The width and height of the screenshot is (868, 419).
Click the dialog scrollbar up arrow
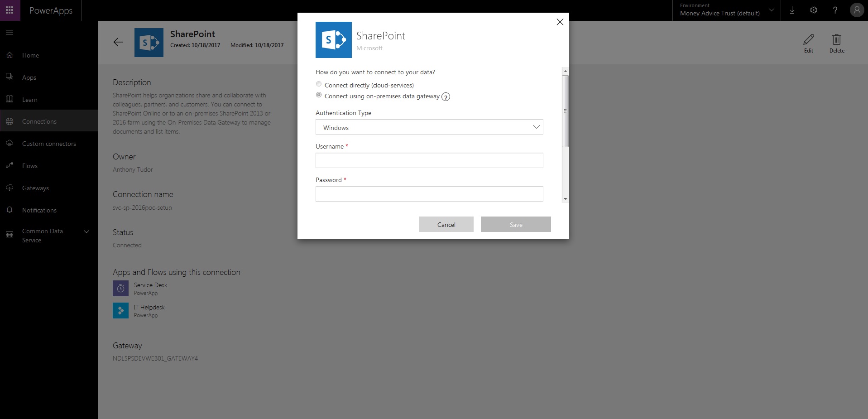coord(565,71)
